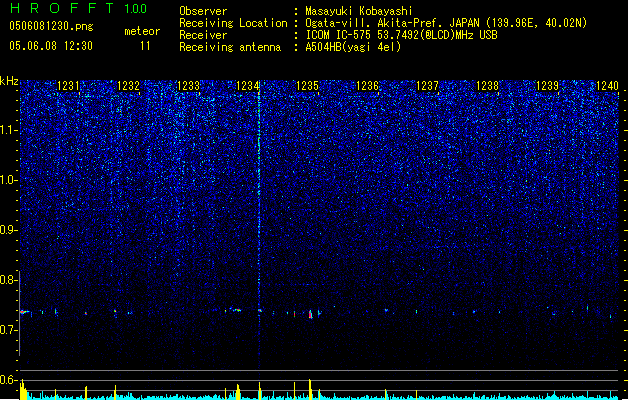629x400 pixels.
Task: Click the 1238 time marker
Action: pos(487,86)
